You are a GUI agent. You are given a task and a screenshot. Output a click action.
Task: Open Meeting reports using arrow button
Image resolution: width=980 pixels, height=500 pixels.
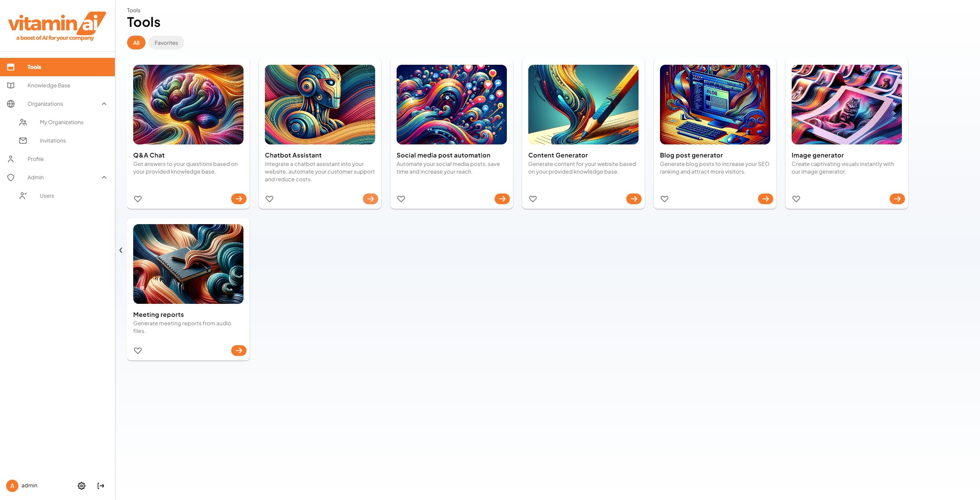(239, 351)
